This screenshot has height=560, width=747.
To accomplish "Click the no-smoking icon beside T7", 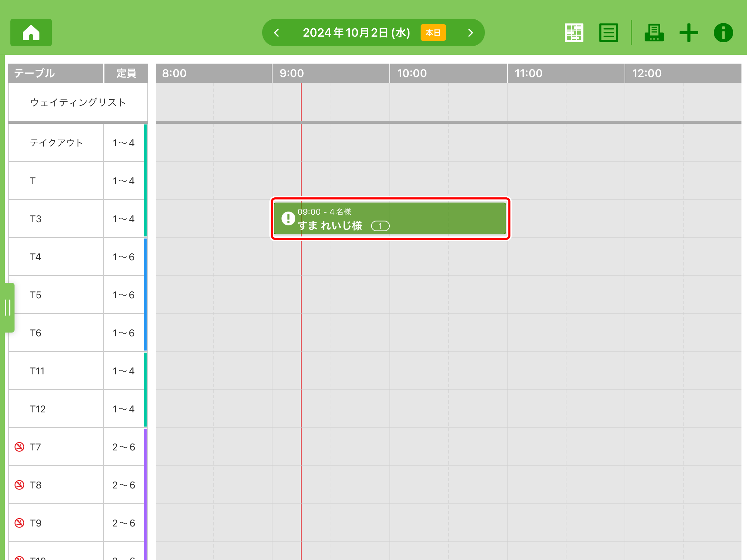I will (x=19, y=447).
